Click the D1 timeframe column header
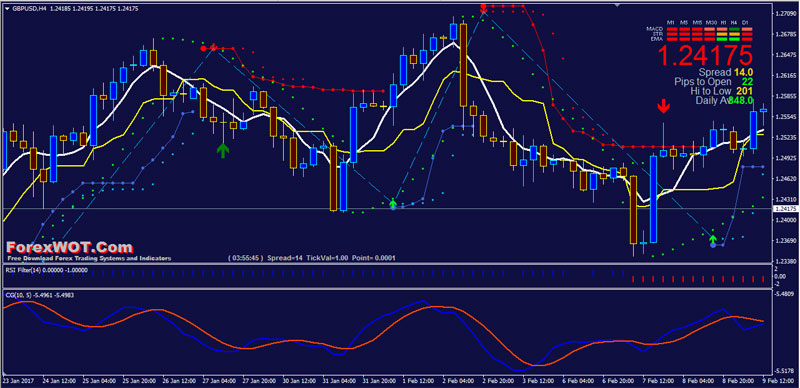 pyautogui.click(x=745, y=22)
